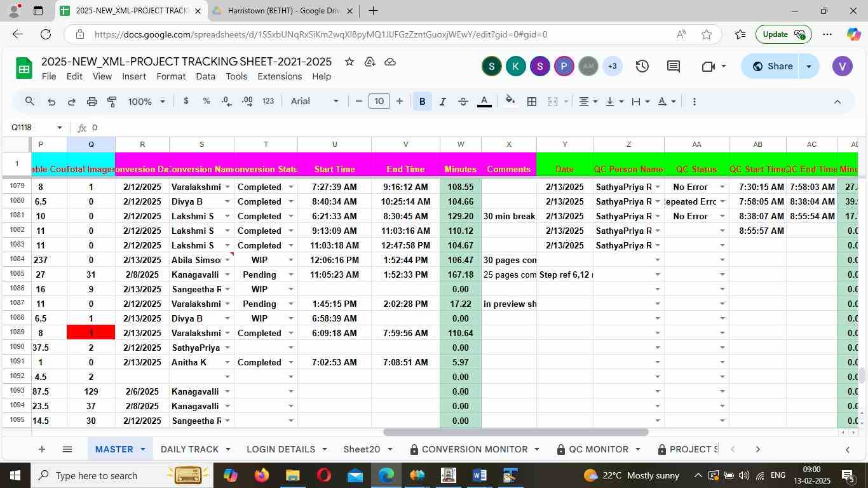The image size is (868, 488).
Task: Open the Borders tool
Action: (x=532, y=102)
